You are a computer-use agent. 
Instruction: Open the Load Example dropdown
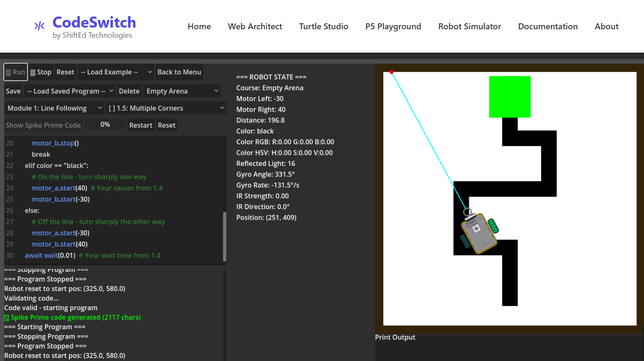pos(116,72)
